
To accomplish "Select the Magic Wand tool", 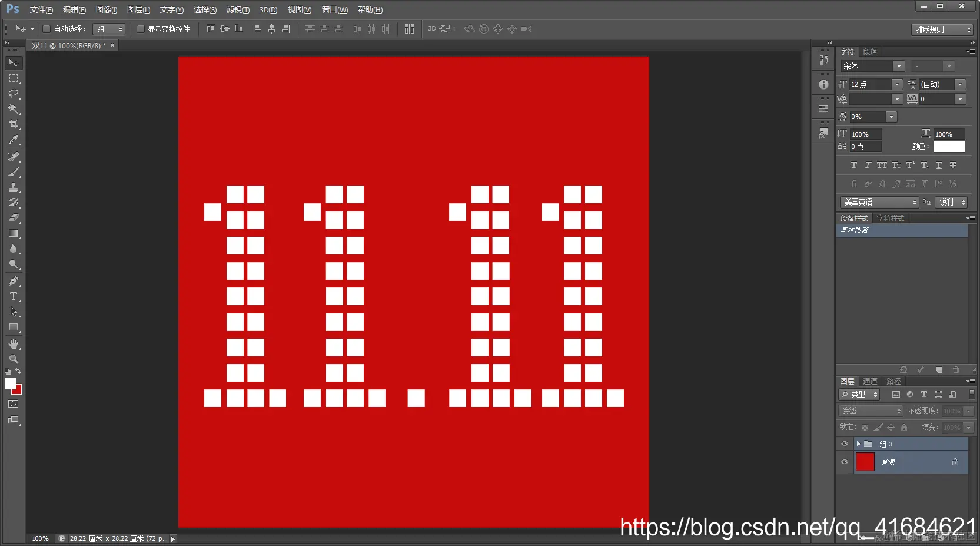I will (x=14, y=109).
